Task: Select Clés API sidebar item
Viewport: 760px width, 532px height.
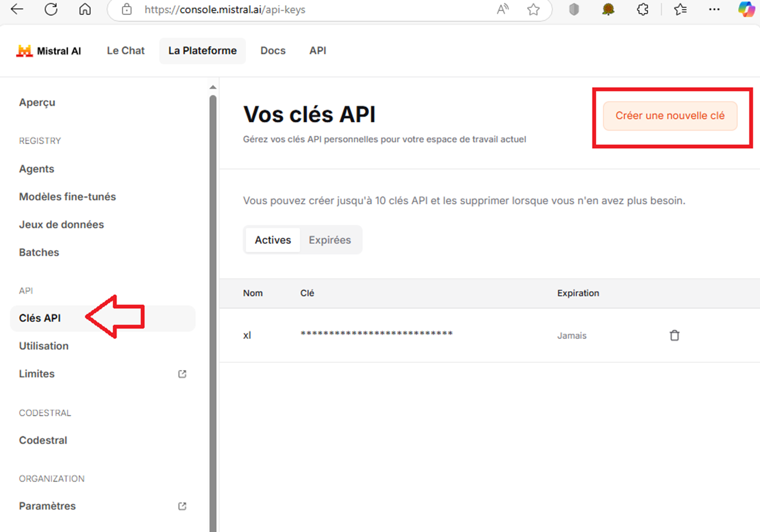Action: coord(103,318)
